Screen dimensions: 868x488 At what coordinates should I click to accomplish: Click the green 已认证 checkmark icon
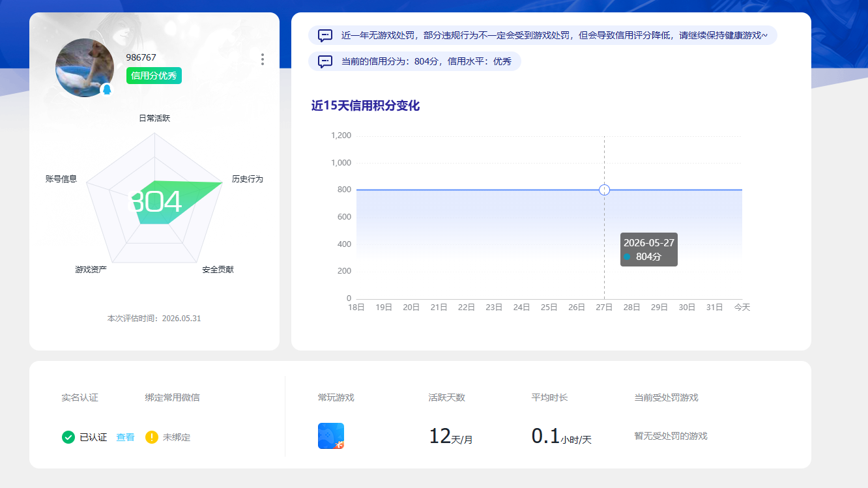(68, 437)
